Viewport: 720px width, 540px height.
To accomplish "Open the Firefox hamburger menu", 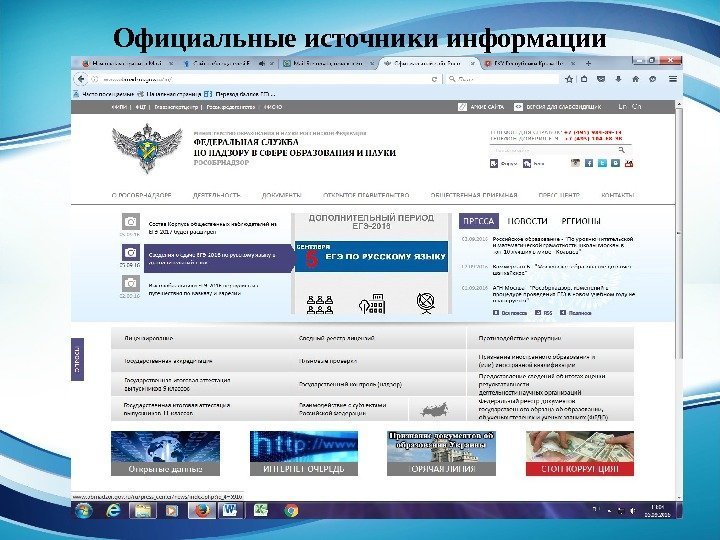I will point(673,79).
